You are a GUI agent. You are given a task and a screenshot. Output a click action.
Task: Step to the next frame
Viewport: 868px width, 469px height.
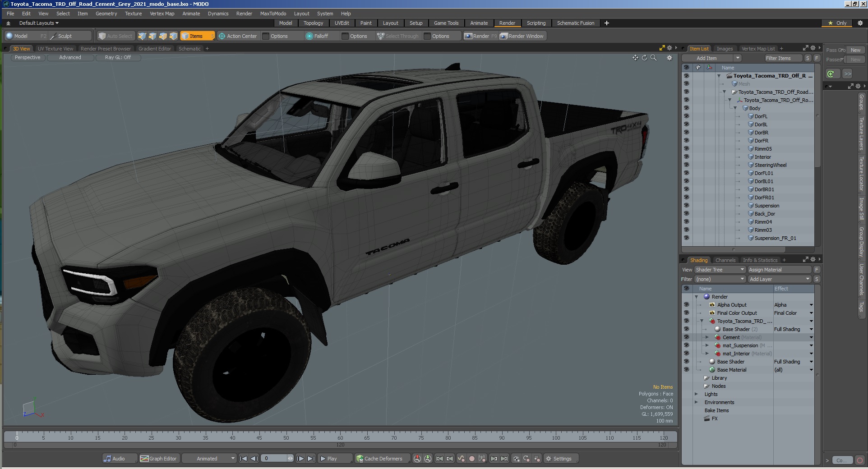[300, 459]
